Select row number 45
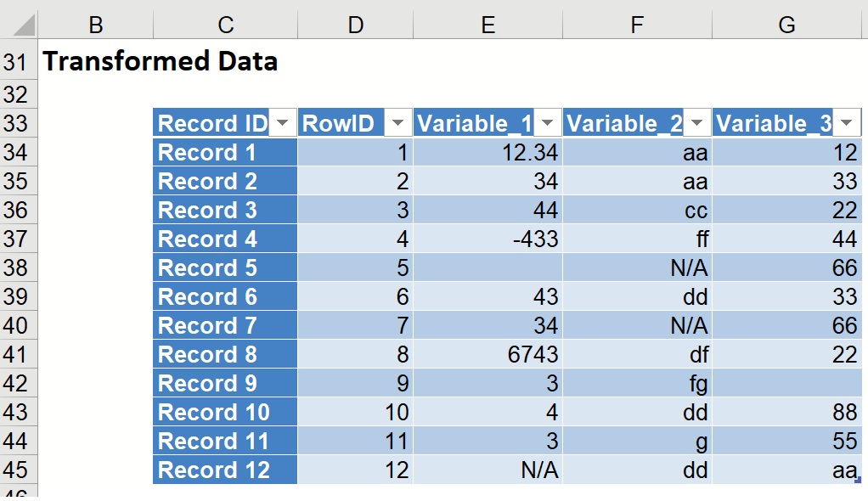This screenshot has width=868, height=501. pos(17,470)
